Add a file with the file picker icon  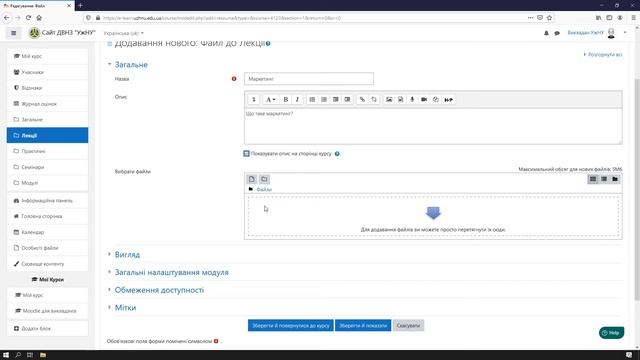coord(252,179)
